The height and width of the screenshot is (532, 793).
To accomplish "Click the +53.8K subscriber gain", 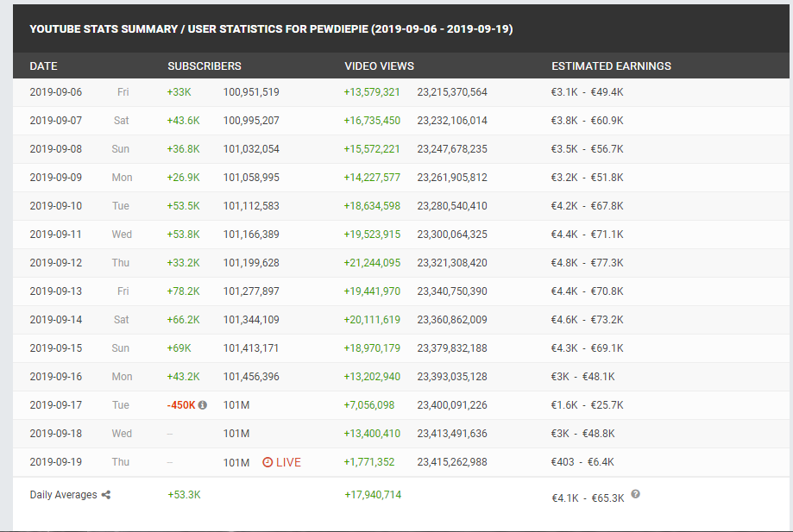I will 184,235.
